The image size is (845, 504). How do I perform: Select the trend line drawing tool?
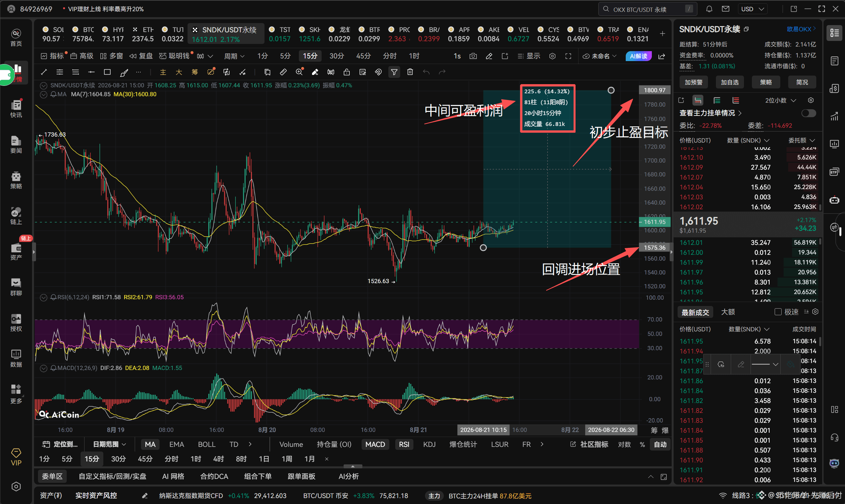click(44, 72)
